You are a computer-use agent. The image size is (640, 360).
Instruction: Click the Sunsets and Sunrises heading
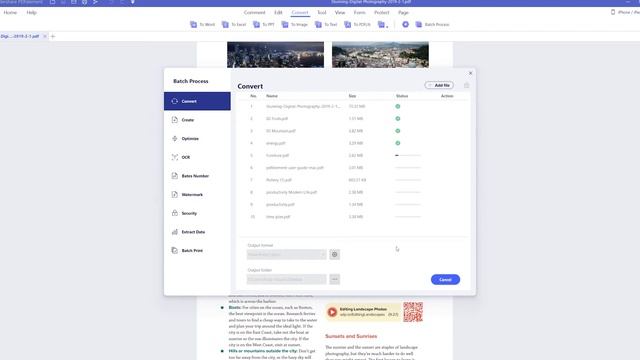pos(351,336)
